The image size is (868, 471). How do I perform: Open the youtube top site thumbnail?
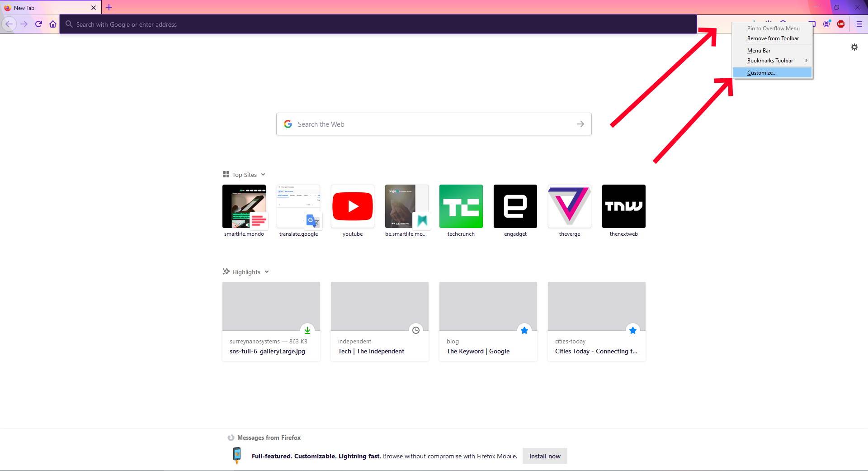pos(352,206)
